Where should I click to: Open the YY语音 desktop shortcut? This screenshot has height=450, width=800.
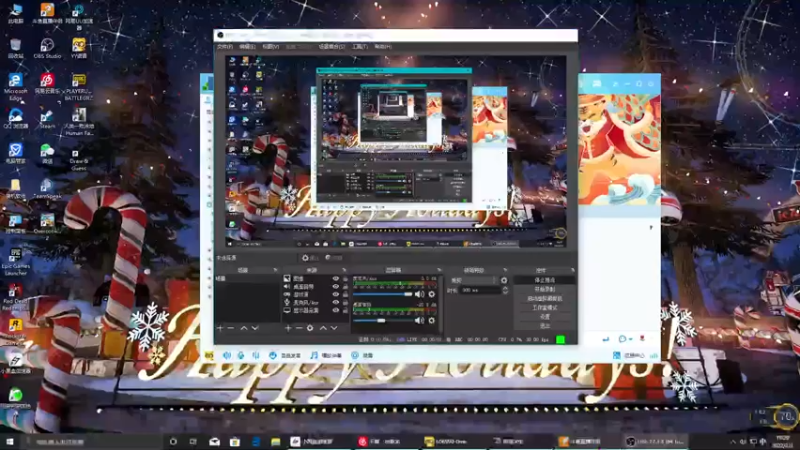79,48
